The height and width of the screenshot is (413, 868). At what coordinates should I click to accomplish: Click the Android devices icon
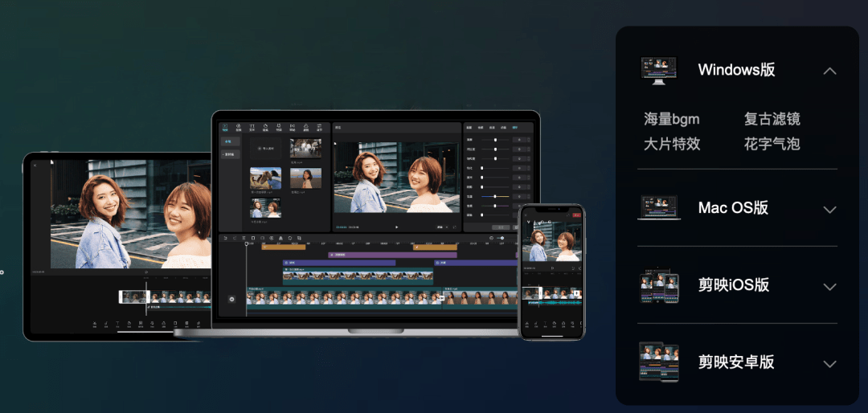click(659, 362)
